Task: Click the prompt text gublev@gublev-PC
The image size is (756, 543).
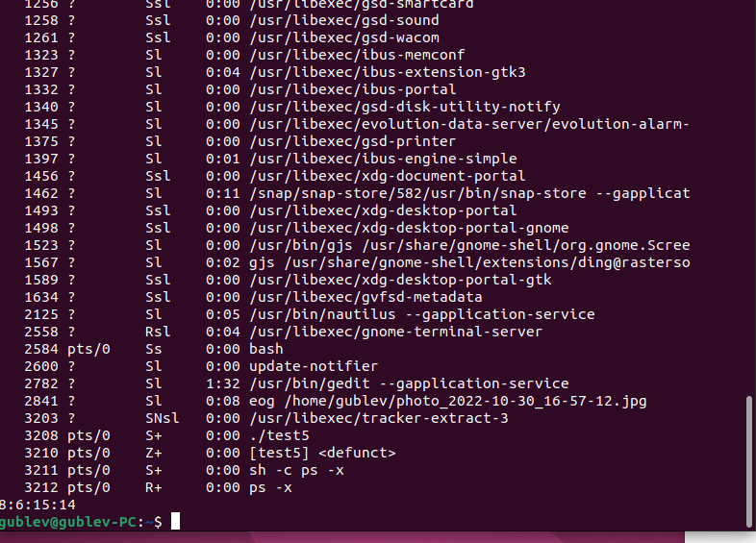Action: click(68, 522)
